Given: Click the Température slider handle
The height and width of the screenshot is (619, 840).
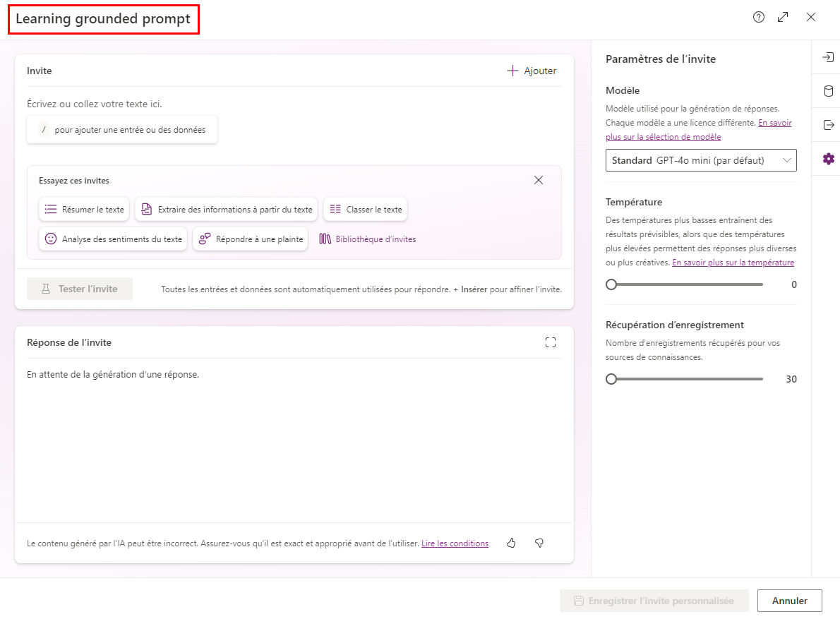Looking at the screenshot, I should (x=611, y=284).
